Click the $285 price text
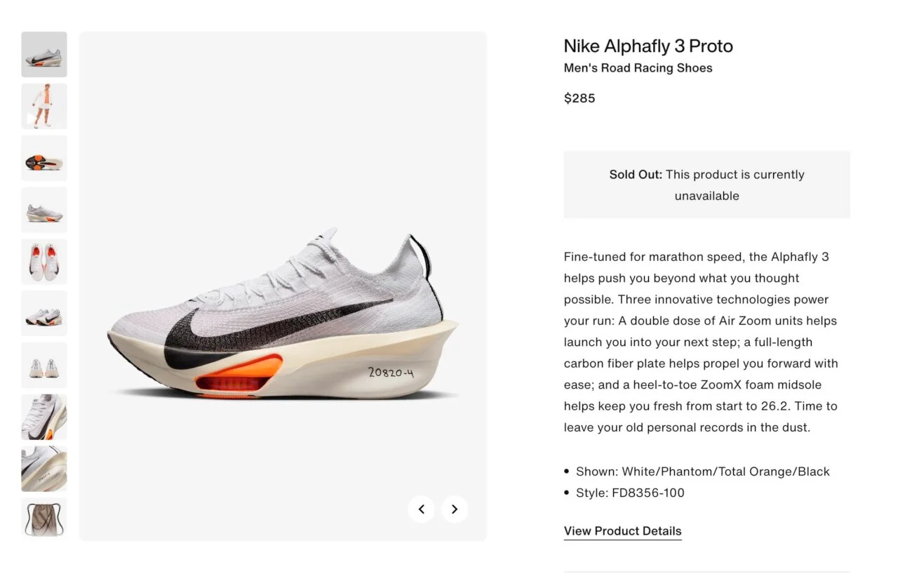This screenshot has width=912, height=588. [x=579, y=98]
